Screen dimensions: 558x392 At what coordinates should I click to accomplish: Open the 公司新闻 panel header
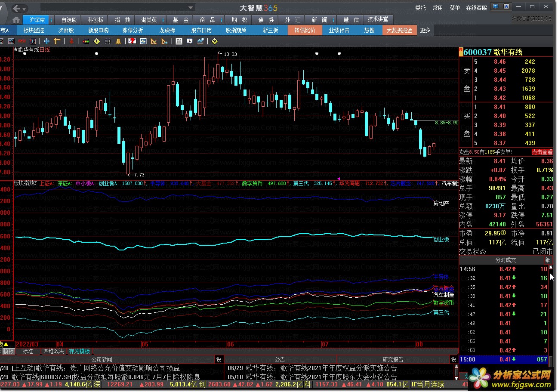click(x=102, y=359)
